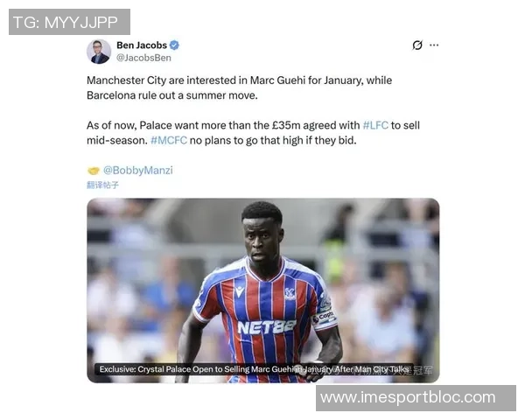Click the handshake emoji before @BobbyManzi
Screen dimensions: 525x420
(x=94, y=171)
